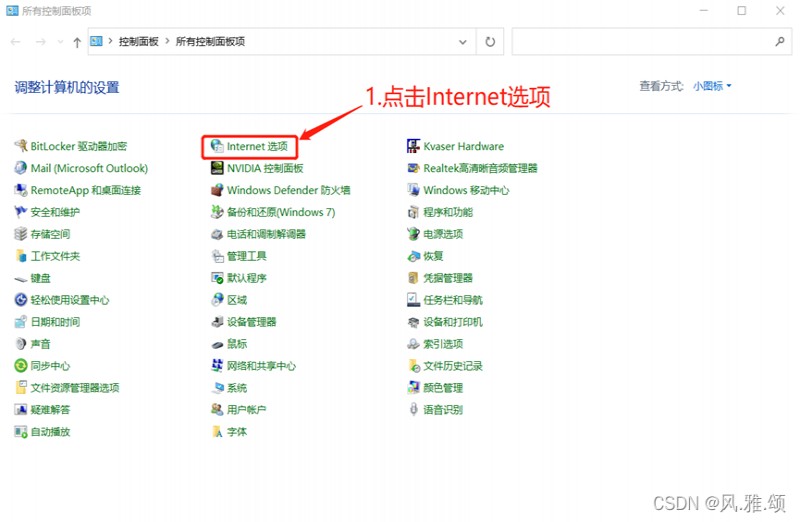This screenshot has height=522, width=800.
Task: Open the 默认程序 icon
Action: (x=217, y=278)
